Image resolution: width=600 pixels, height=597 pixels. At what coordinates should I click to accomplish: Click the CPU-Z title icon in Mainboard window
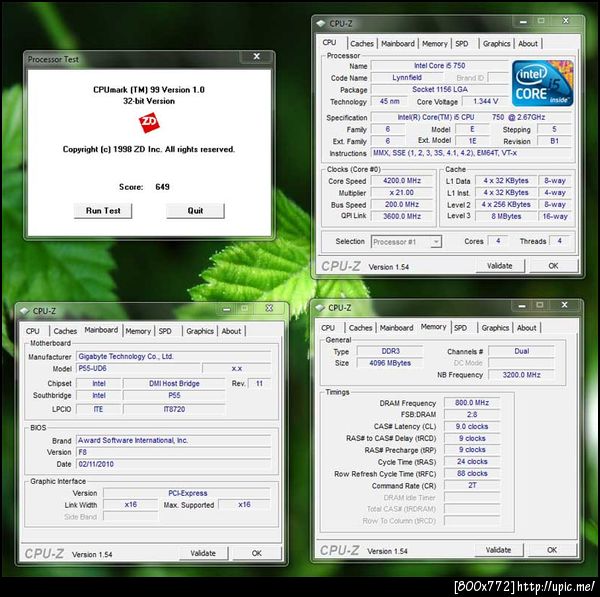tap(24, 311)
